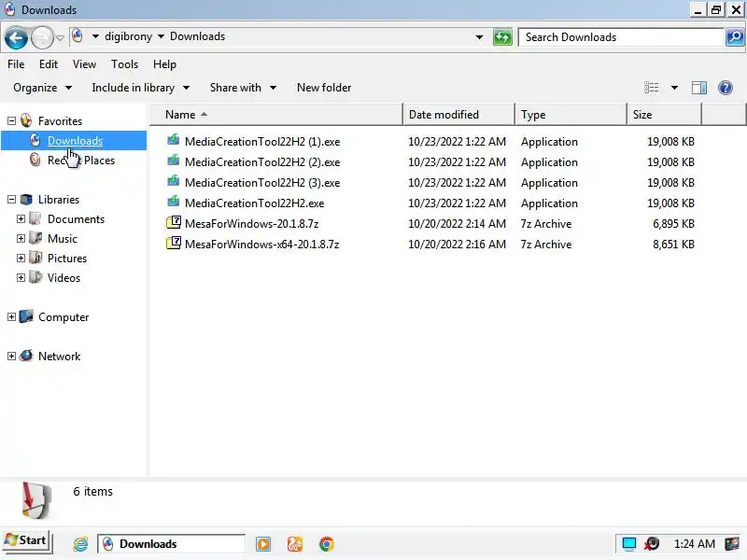Open recent pages dropdown beside Forward
Screen dimensions: 747x560
pyautogui.click(x=60, y=37)
